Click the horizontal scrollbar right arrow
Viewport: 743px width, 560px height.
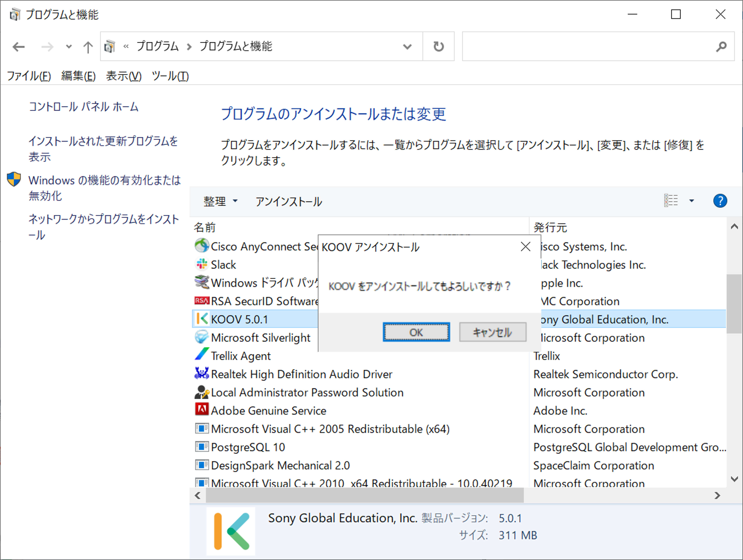[718, 495]
